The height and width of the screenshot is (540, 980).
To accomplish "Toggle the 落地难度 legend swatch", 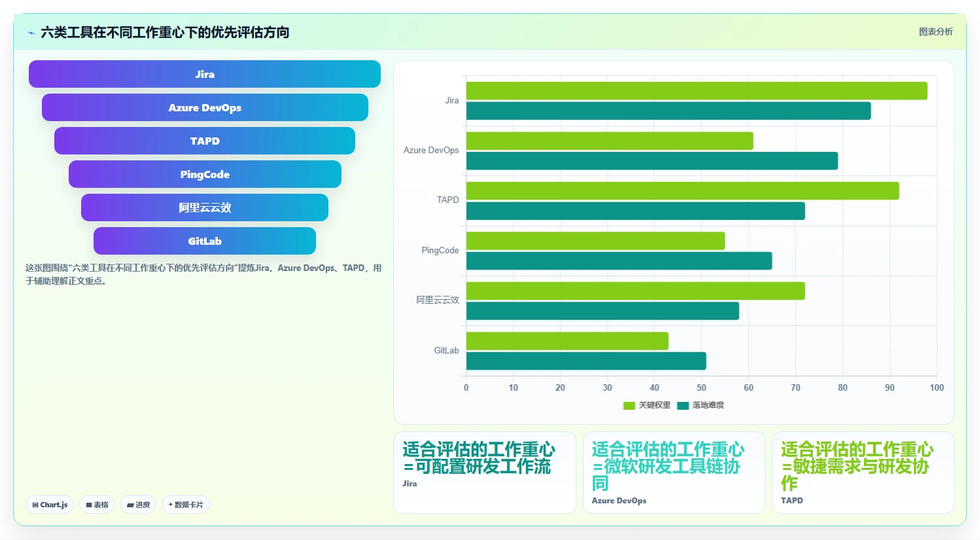I will pos(683,406).
